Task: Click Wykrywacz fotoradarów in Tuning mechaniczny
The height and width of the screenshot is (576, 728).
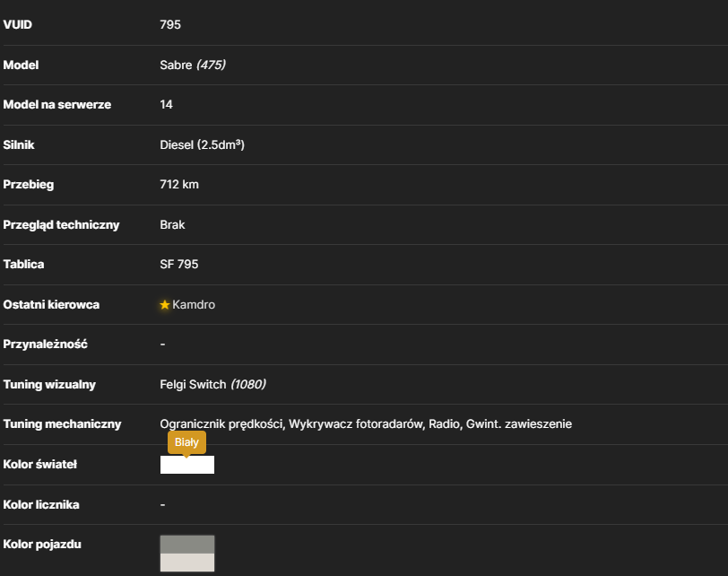Action: pyautogui.click(x=357, y=424)
